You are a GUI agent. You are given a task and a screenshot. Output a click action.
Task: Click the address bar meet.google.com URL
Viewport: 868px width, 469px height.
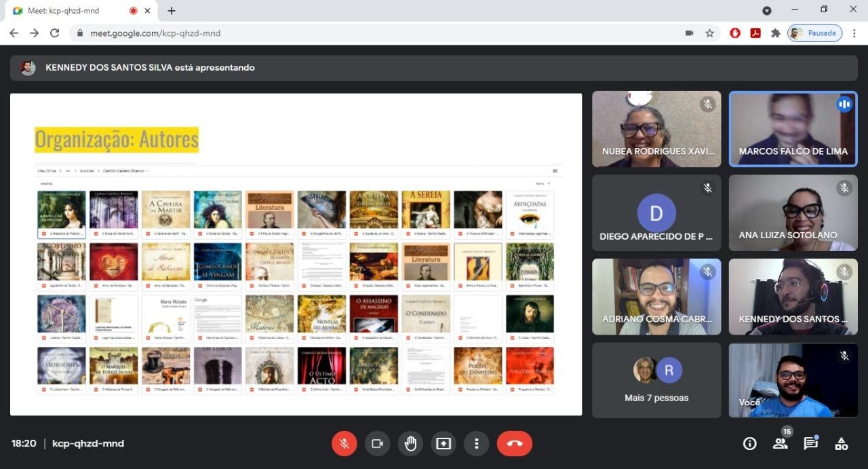pos(155,33)
